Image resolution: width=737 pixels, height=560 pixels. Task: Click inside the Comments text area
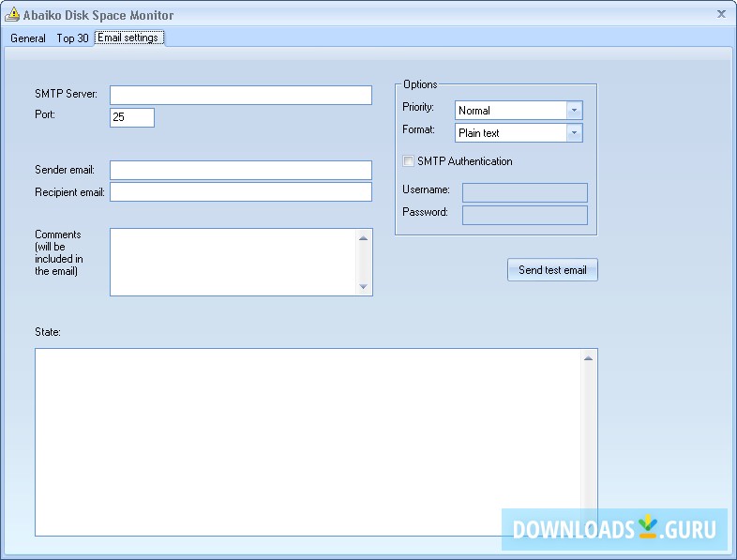pos(233,262)
